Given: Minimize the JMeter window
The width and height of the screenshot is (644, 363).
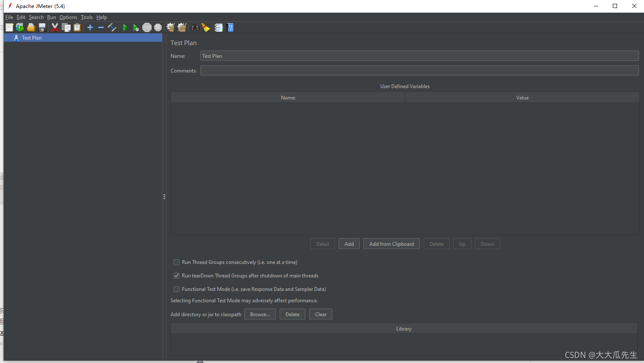Looking at the screenshot, I should tap(596, 6).
